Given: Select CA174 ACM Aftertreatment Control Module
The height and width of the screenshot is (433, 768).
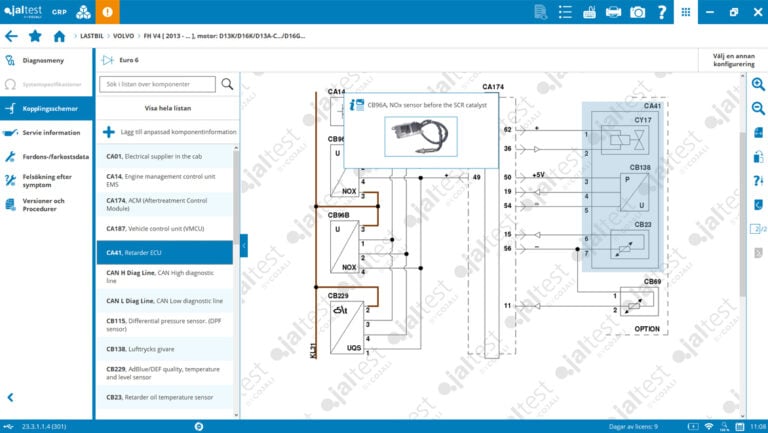Looking at the screenshot, I should pyautogui.click(x=165, y=204).
